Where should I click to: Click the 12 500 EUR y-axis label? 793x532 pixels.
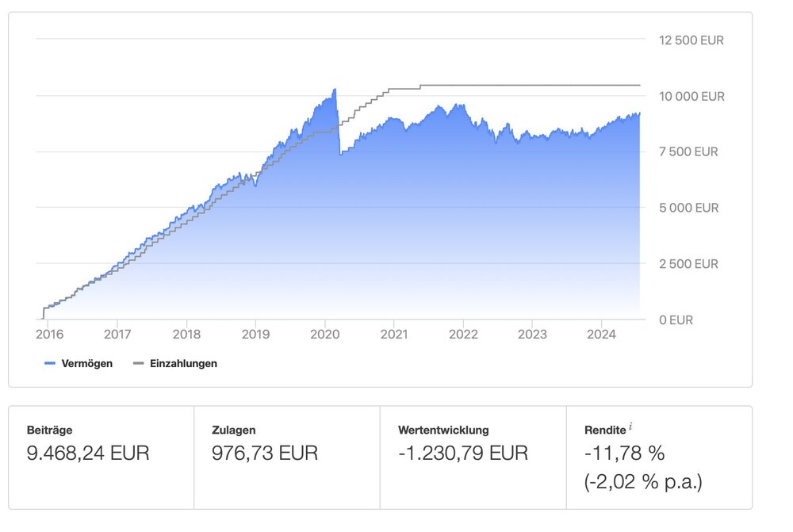(x=691, y=40)
